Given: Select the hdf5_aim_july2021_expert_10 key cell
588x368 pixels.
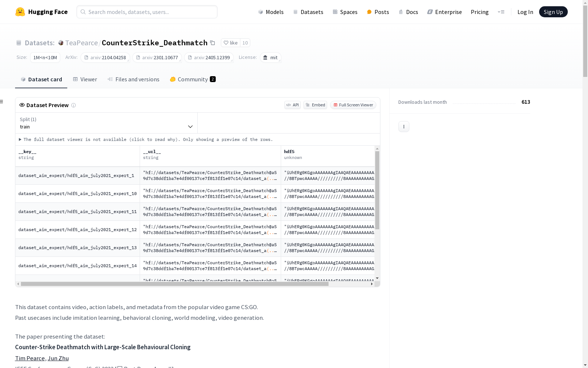Looking at the screenshot, I should 78,194.
